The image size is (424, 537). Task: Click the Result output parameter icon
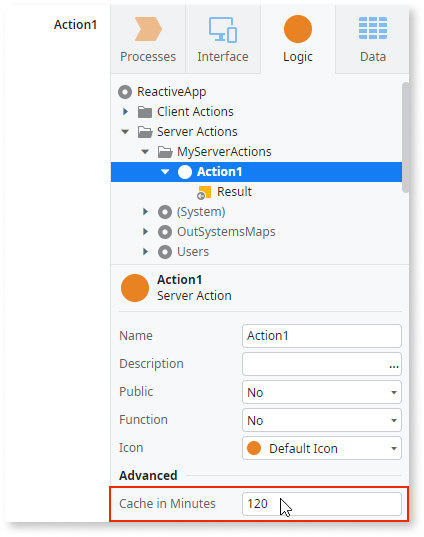pyautogui.click(x=204, y=193)
